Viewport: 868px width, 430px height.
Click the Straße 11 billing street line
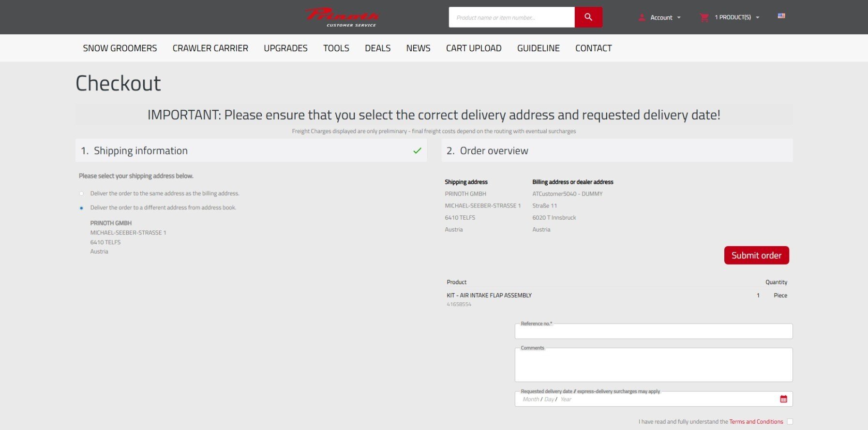(545, 206)
